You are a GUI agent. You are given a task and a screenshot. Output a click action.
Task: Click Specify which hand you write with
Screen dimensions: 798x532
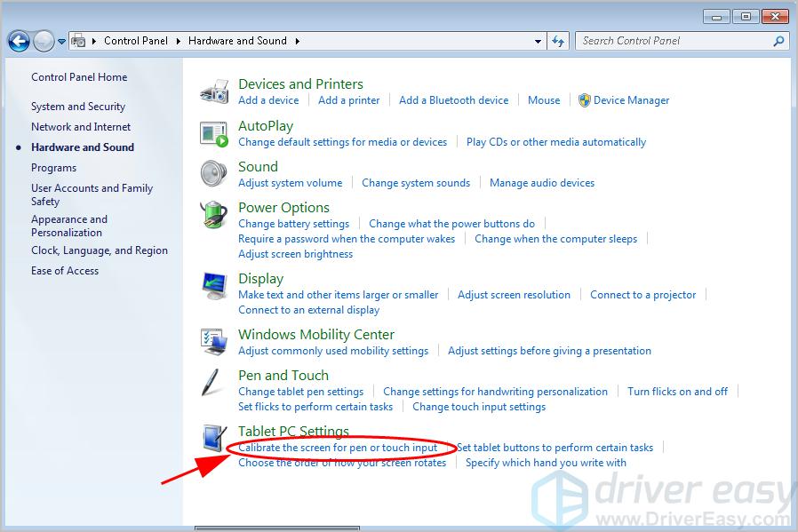546,463
